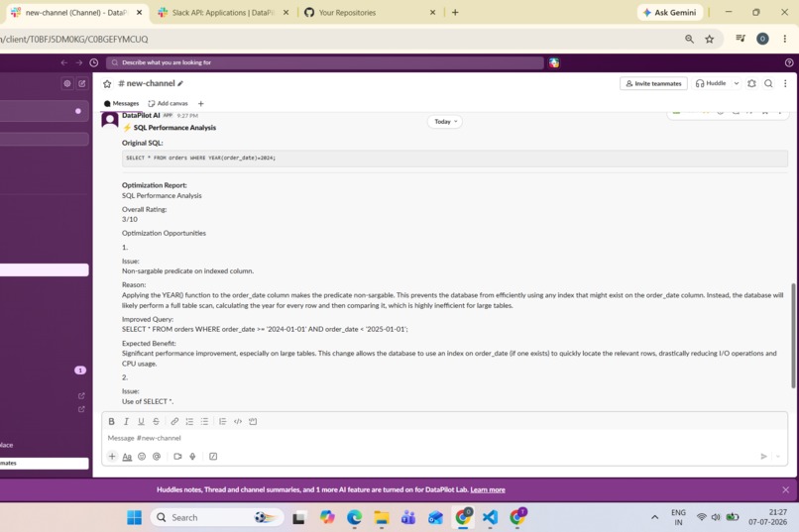The width and height of the screenshot is (799, 532).
Task: Compose a new message in sidebar
Action: (82, 83)
